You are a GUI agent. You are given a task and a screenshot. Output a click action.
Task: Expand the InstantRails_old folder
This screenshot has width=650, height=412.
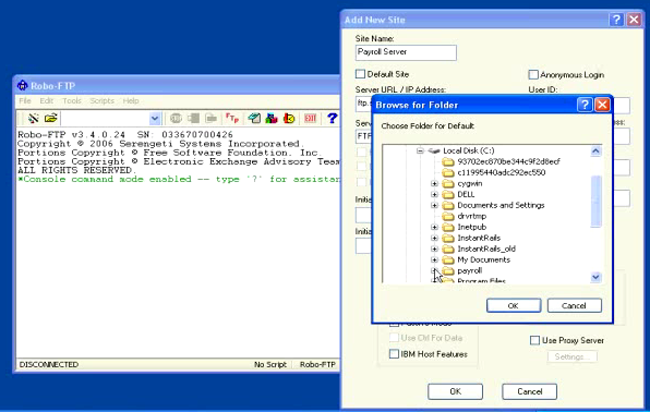(x=434, y=249)
